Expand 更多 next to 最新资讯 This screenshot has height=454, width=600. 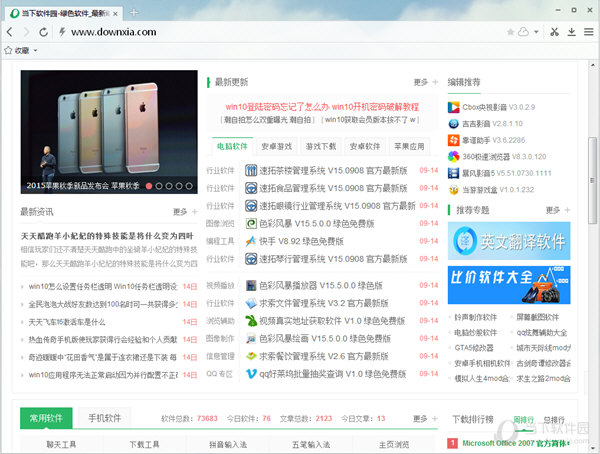[185, 212]
